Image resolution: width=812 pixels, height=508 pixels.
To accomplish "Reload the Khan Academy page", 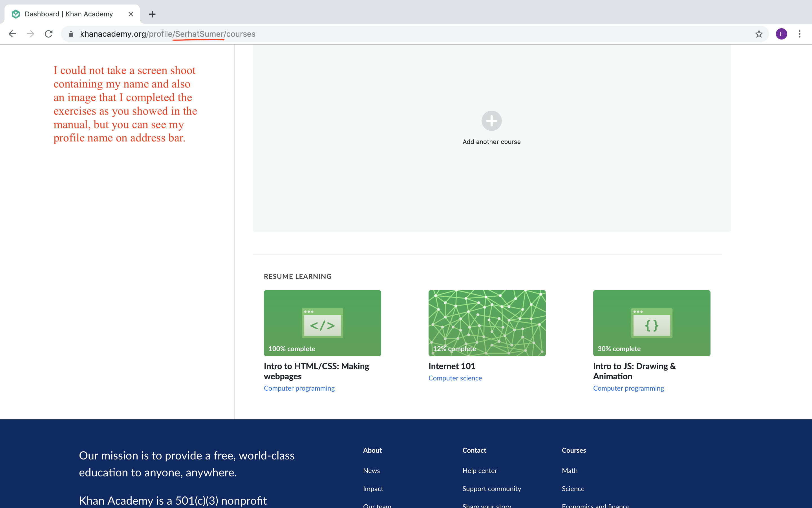I will pos(49,34).
